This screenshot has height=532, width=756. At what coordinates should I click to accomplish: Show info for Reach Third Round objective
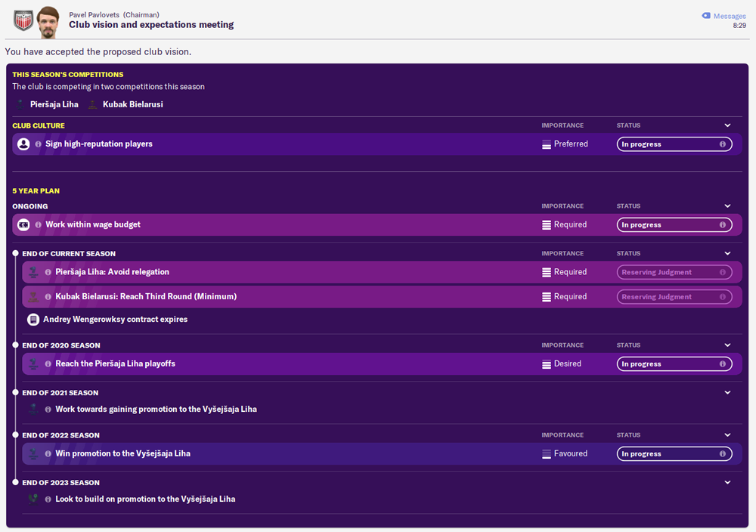pos(48,297)
